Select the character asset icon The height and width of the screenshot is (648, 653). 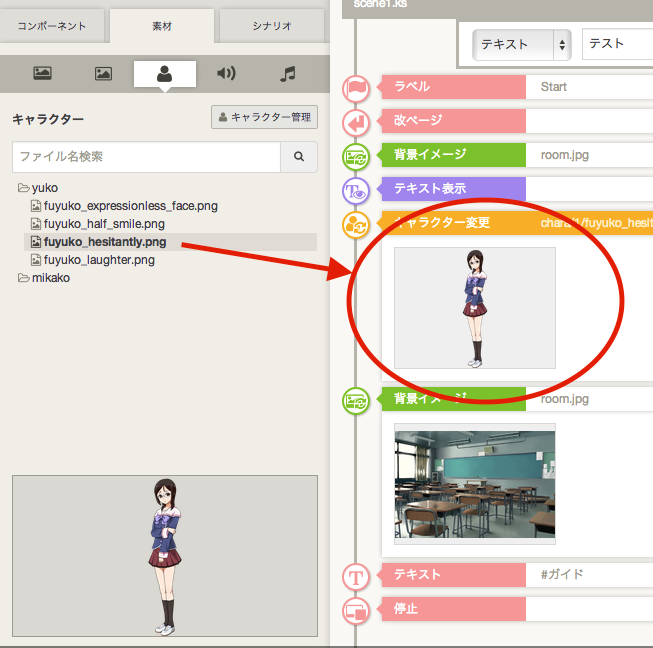pos(165,73)
